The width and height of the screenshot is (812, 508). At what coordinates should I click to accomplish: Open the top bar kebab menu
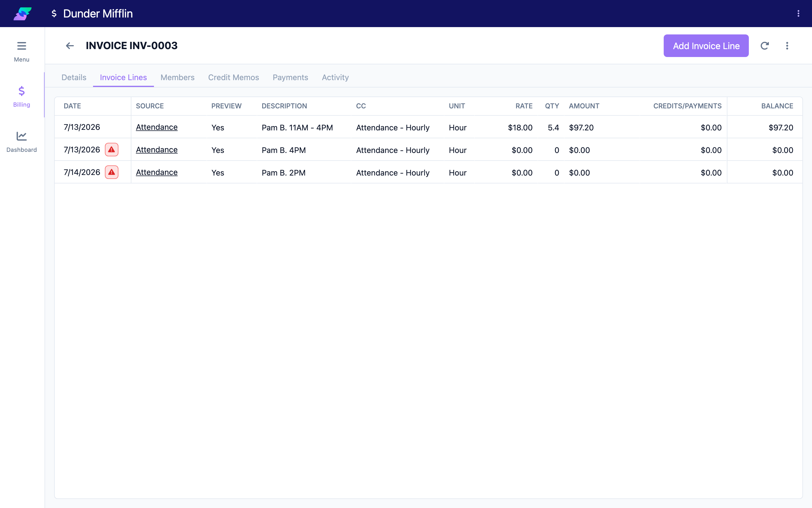pyautogui.click(x=798, y=14)
